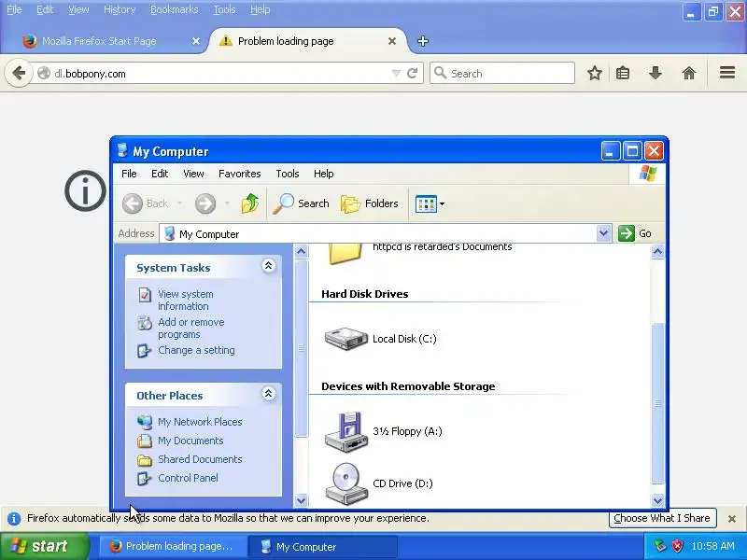The width and height of the screenshot is (747, 560).
Task: Click Change a setting link
Action: click(x=196, y=350)
